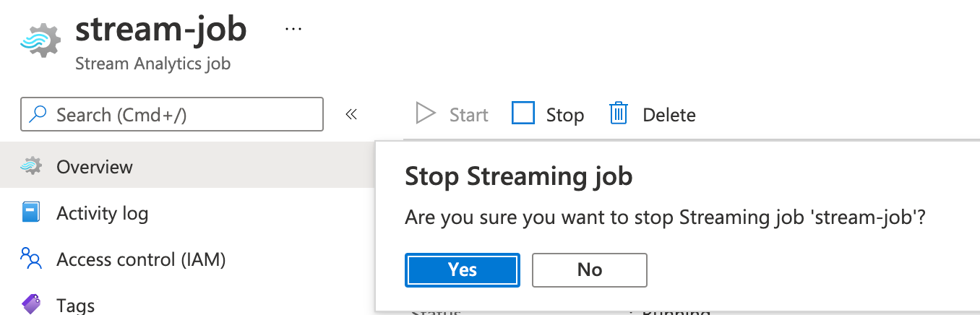The width and height of the screenshot is (980, 315).
Task: Click the Delete trash can icon
Action: (619, 113)
